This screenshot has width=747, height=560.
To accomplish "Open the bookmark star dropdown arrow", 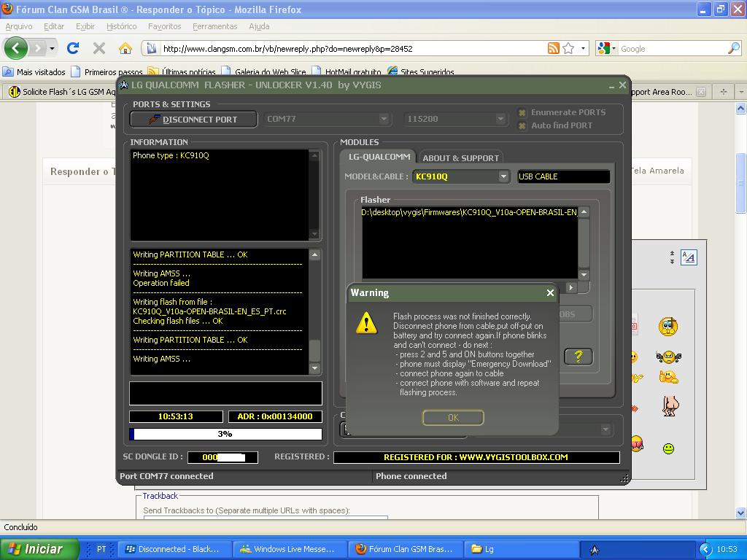I will (583, 48).
